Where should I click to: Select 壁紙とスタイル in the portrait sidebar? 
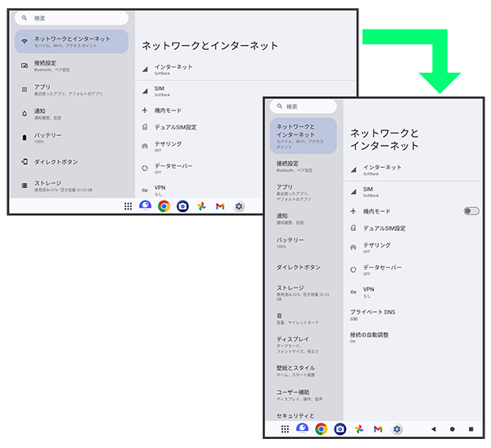(300, 370)
